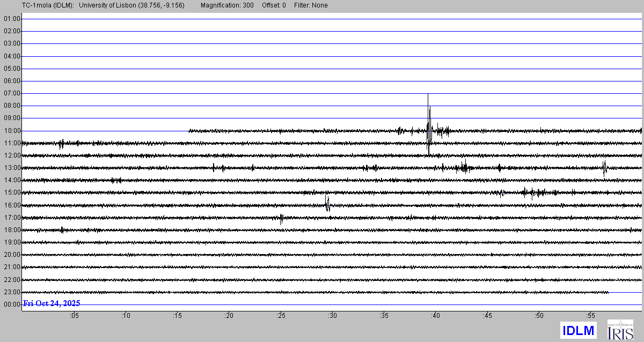Click the :05 minute tick label
This screenshot has height=342, width=644.
coord(74,316)
